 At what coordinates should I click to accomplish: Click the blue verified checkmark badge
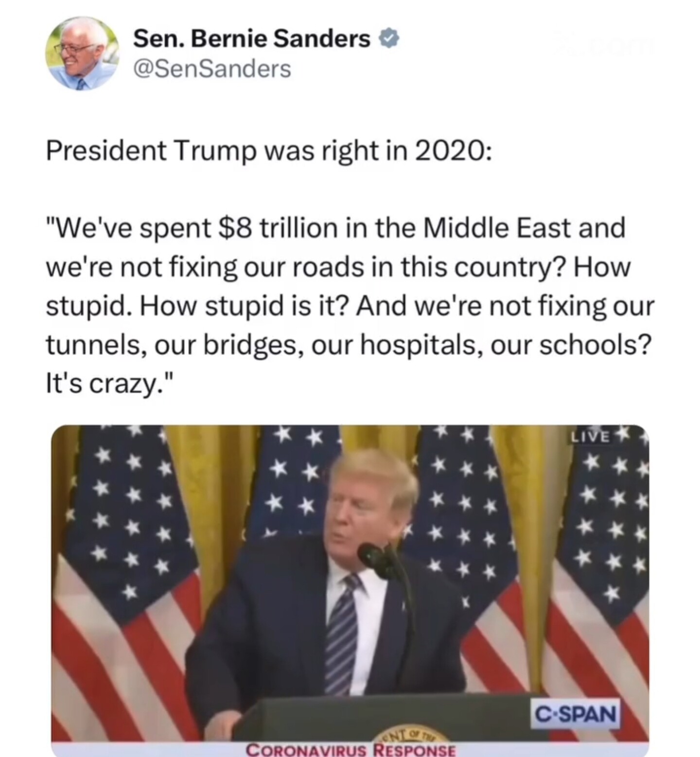pos(389,38)
